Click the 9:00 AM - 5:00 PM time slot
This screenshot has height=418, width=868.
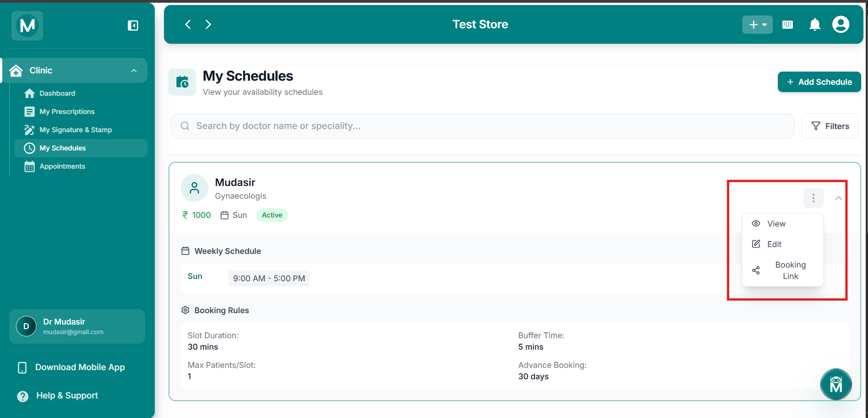pos(269,279)
